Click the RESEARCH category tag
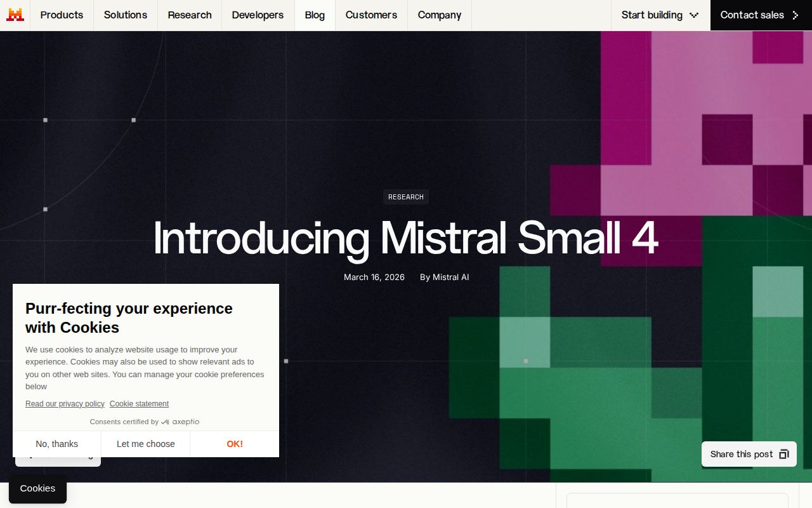Viewport: 812px width, 508px height. coord(406,197)
